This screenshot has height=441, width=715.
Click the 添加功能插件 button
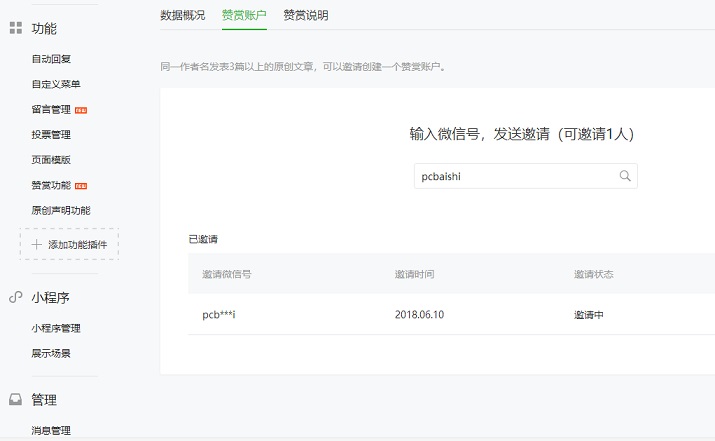[69, 244]
